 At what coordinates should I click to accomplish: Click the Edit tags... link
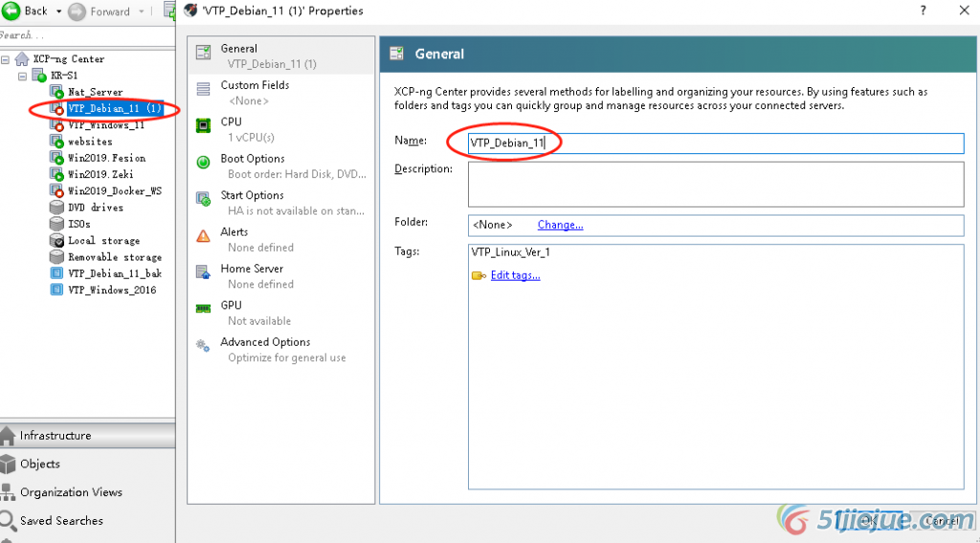[x=515, y=276]
